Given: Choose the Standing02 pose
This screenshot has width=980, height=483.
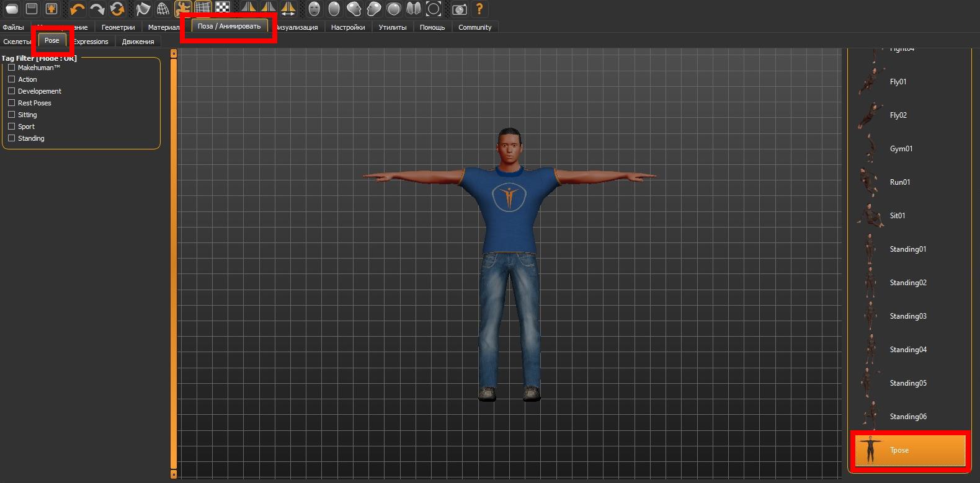Looking at the screenshot, I should point(909,283).
